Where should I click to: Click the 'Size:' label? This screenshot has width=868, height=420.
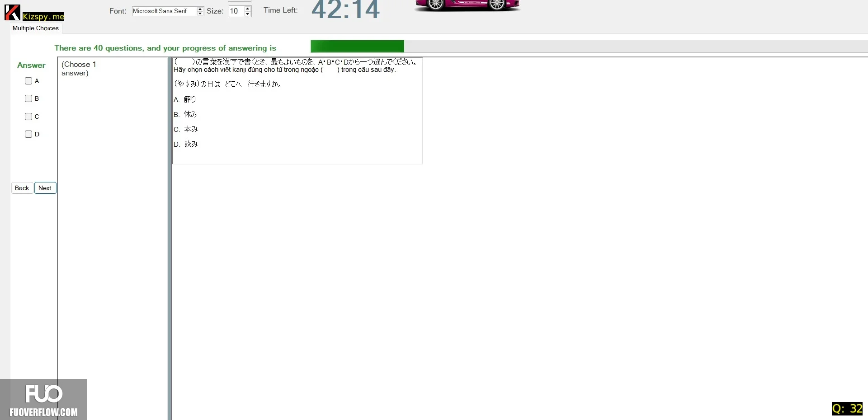215,11
